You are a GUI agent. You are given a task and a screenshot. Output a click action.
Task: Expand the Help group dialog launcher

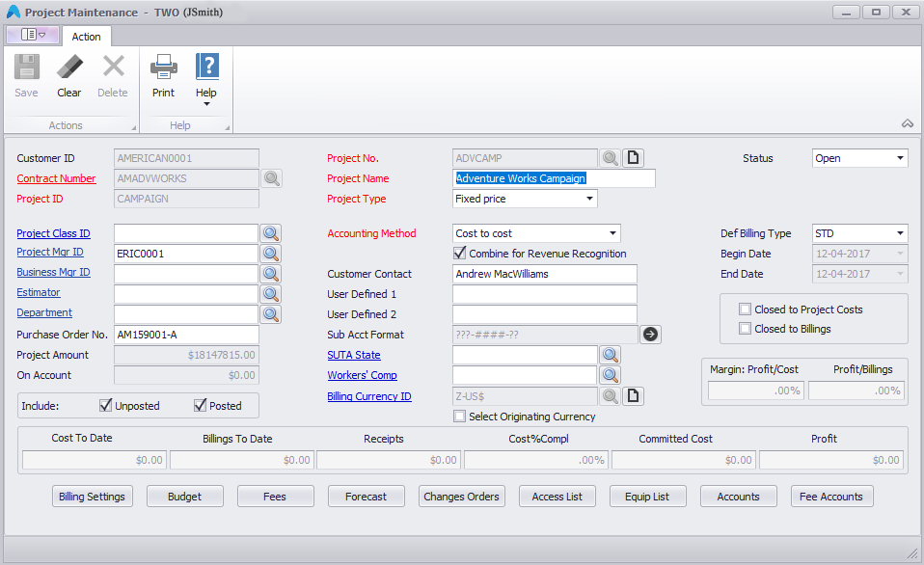[227, 127]
